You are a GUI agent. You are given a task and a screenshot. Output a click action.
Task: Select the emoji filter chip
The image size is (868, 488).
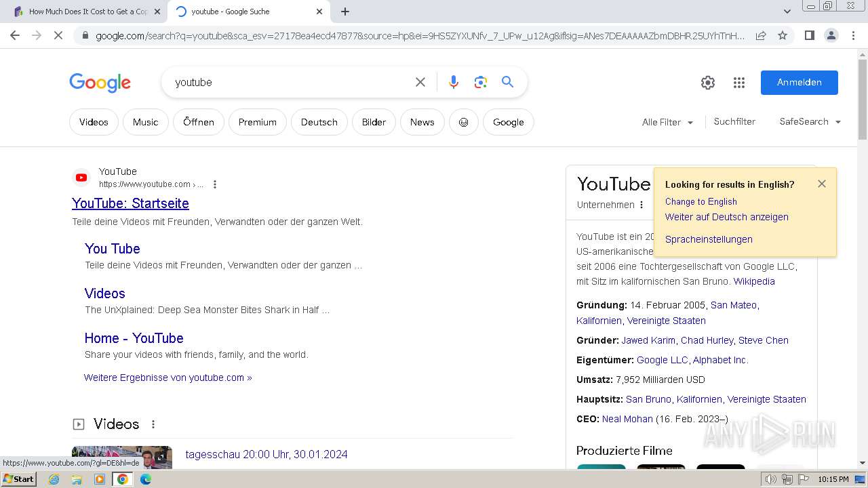(x=464, y=122)
